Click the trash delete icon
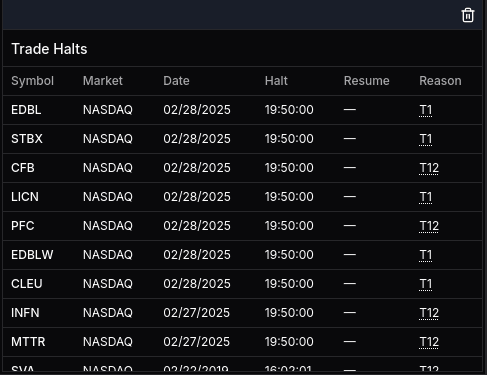This screenshot has height=375, width=487. 468,15
